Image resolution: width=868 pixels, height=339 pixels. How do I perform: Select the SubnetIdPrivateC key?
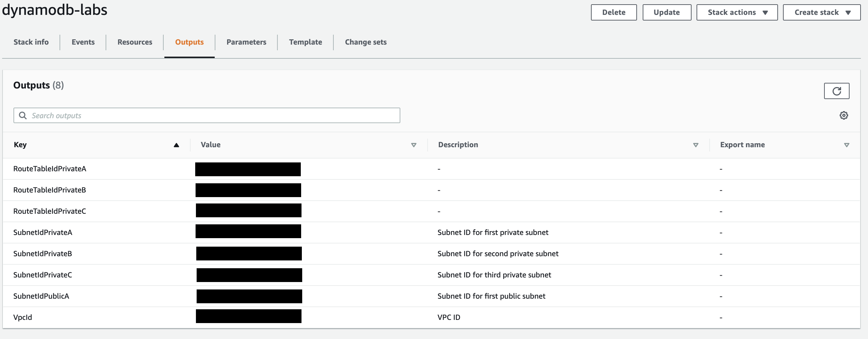pyautogui.click(x=43, y=275)
